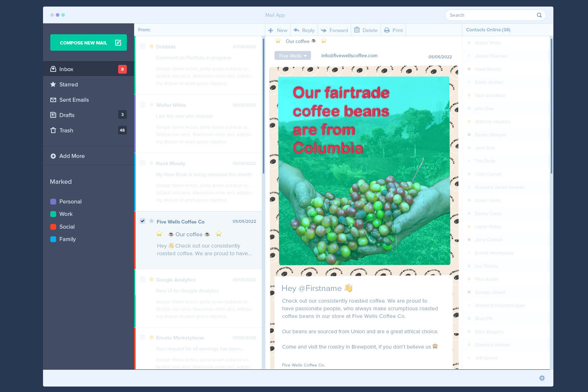This screenshot has width=588, height=392.
Task: Open the Google Analytics email
Action: (198, 298)
